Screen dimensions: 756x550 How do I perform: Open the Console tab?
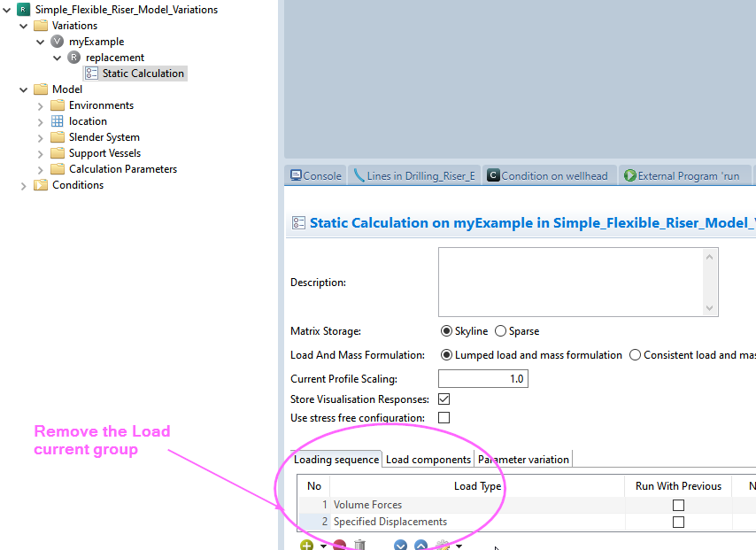316,175
